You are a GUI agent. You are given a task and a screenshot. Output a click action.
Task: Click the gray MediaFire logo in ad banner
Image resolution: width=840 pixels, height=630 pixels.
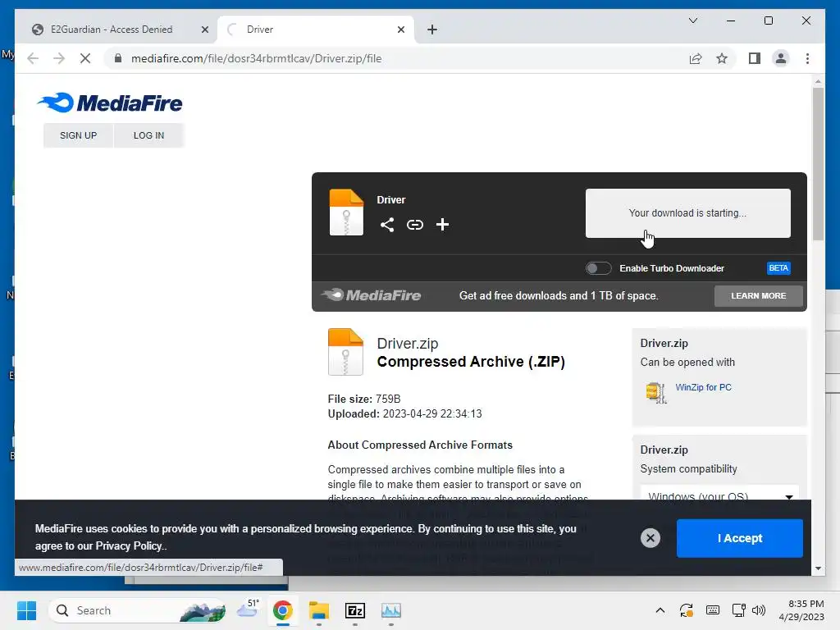click(x=372, y=295)
